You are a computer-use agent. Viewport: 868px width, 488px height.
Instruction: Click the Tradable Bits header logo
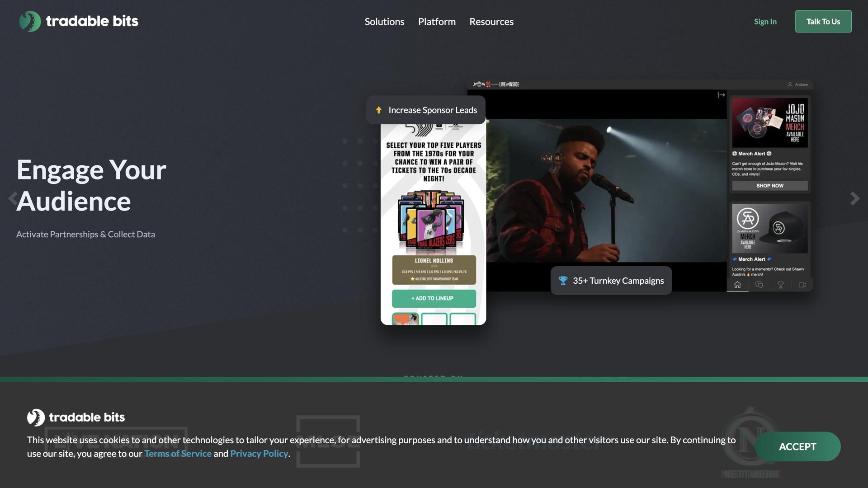point(79,21)
